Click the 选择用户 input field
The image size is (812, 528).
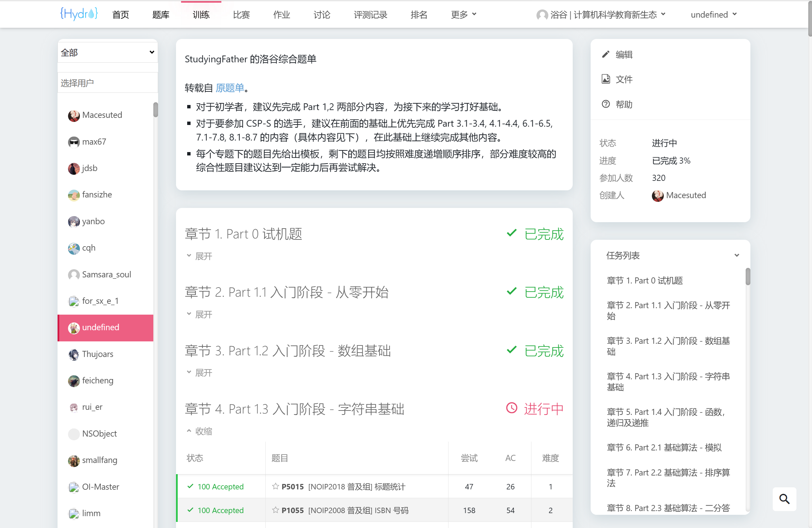point(108,83)
